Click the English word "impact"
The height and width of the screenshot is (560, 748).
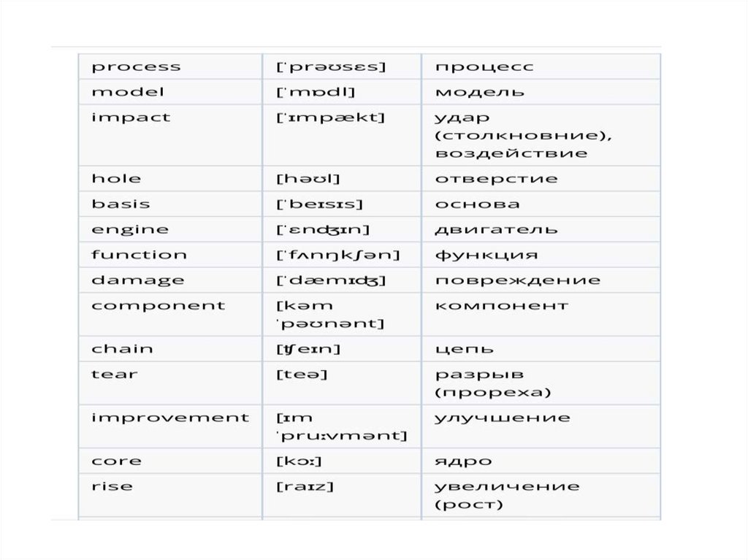tap(131, 118)
